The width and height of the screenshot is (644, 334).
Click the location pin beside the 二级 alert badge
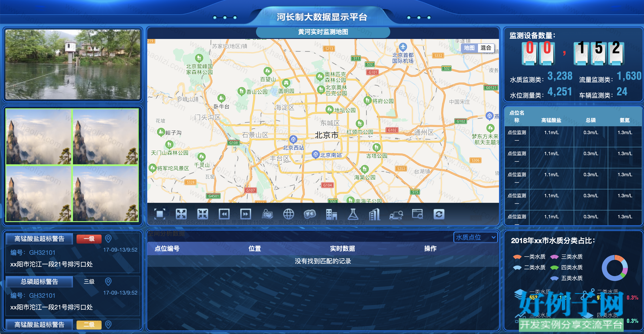(x=108, y=325)
